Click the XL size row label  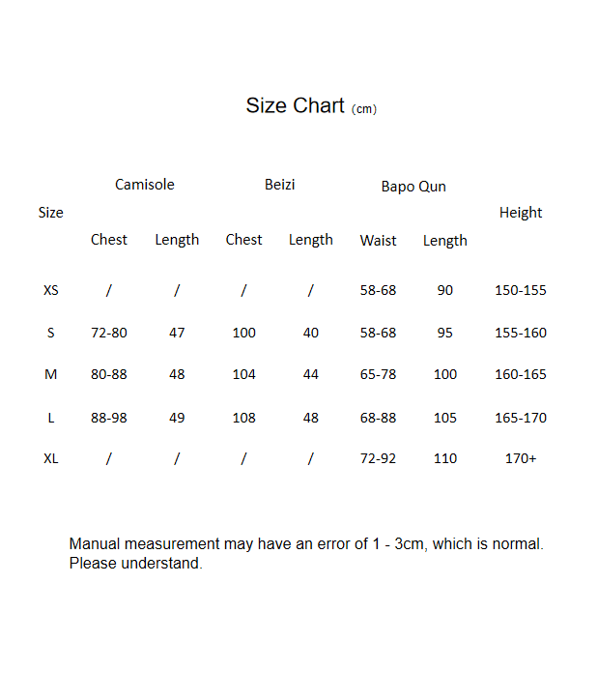tap(51, 458)
